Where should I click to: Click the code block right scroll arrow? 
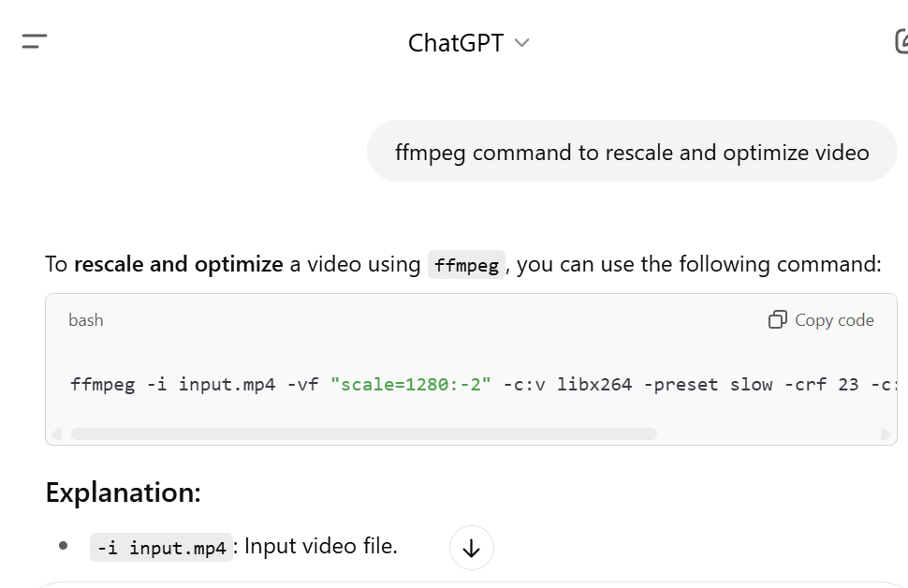(886, 434)
